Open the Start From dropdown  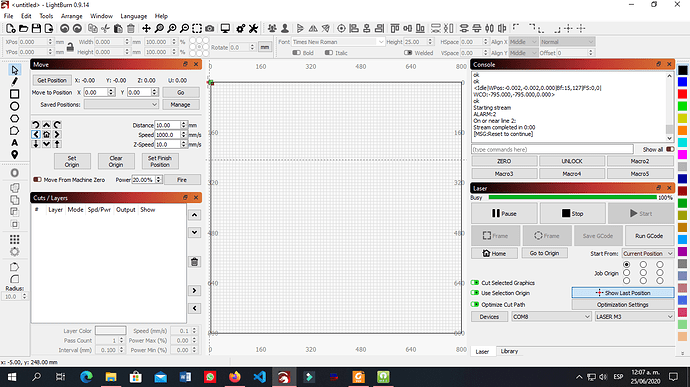click(x=648, y=254)
